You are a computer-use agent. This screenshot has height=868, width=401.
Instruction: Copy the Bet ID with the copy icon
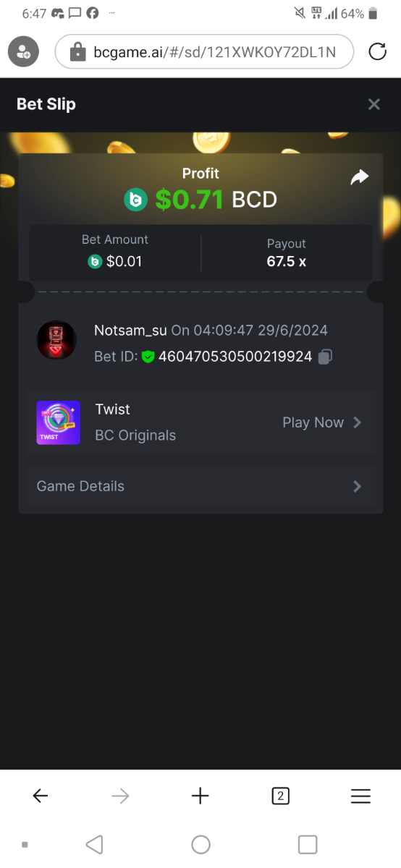(x=326, y=357)
